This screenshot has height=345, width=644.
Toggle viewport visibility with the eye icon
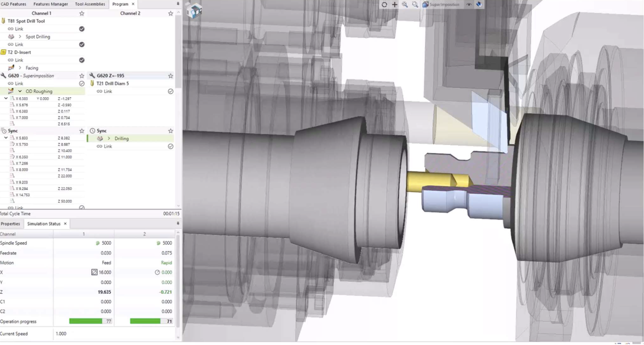pyautogui.click(x=469, y=5)
